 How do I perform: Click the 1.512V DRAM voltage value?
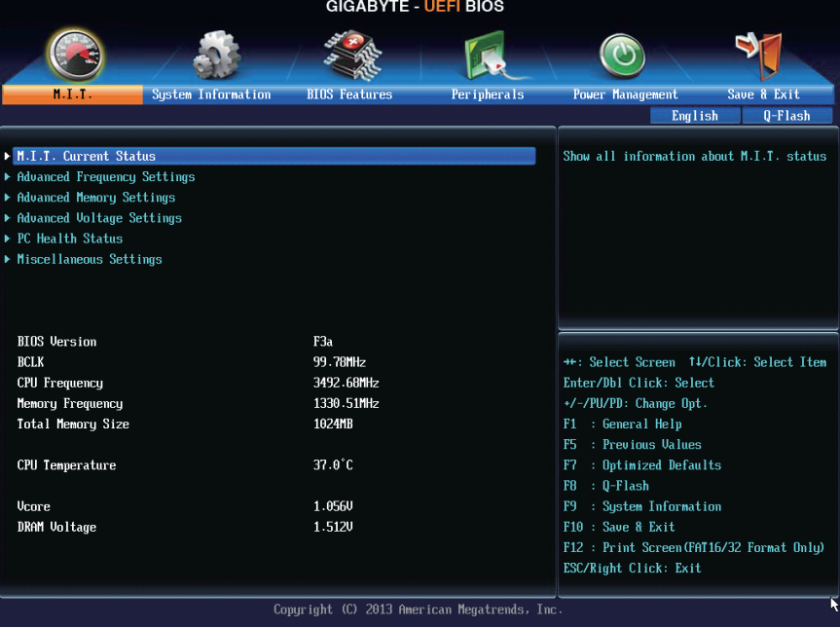click(333, 527)
